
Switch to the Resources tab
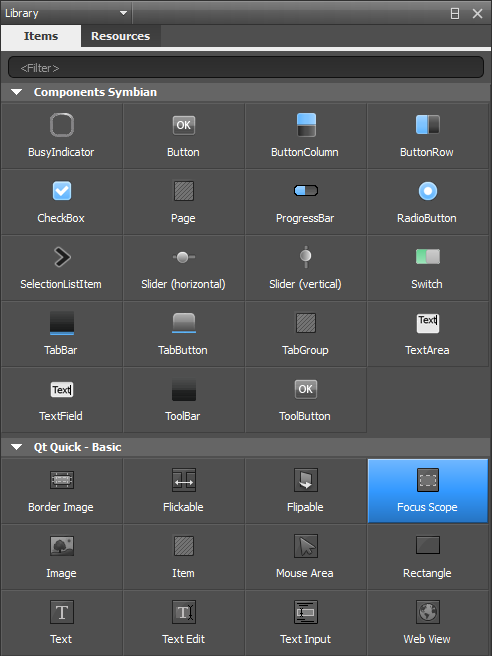[120, 36]
